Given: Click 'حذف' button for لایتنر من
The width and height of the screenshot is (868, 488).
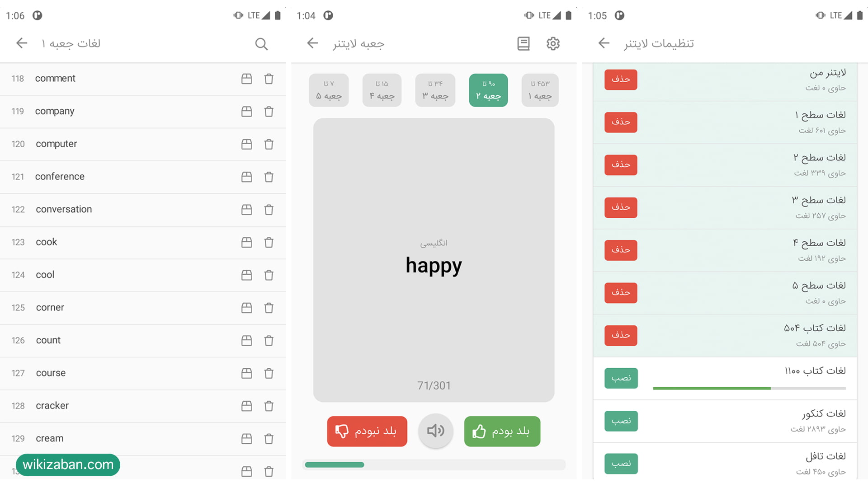Looking at the screenshot, I should coord(620,79).
